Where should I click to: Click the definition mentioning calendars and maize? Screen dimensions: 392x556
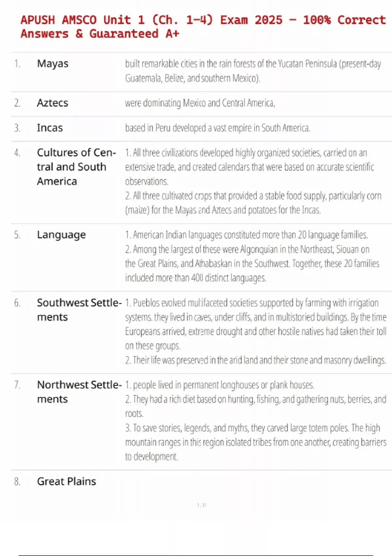pos(253,181)
